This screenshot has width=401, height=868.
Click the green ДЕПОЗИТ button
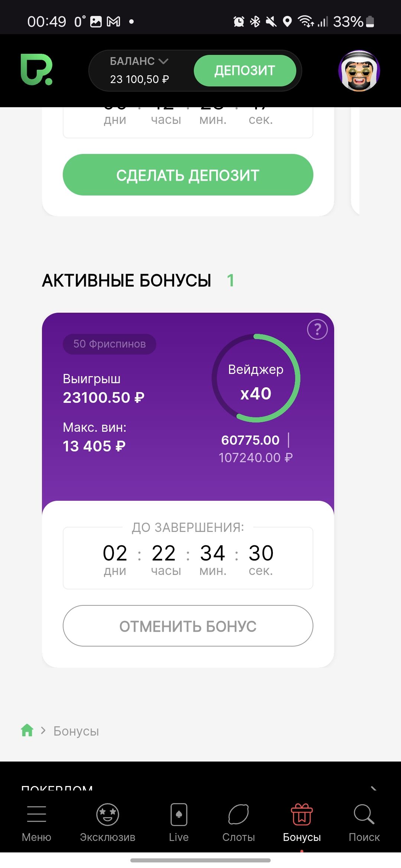pos(245,70)
